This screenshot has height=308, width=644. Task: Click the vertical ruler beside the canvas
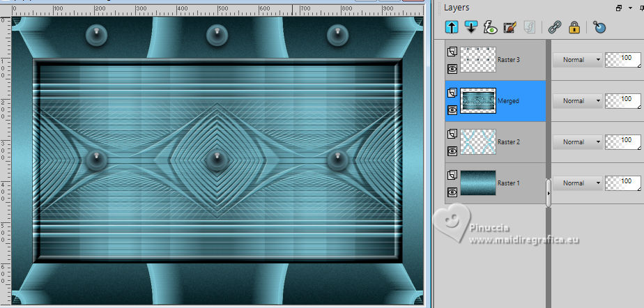[x=5, y=160]
